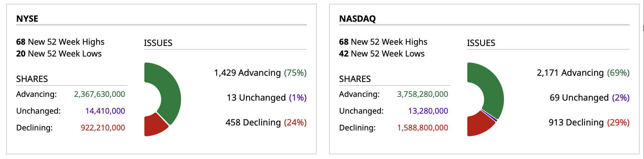644x159 pixels.
Task: Click the 458 Declining (24%) issues label
Action: [266, 122]
